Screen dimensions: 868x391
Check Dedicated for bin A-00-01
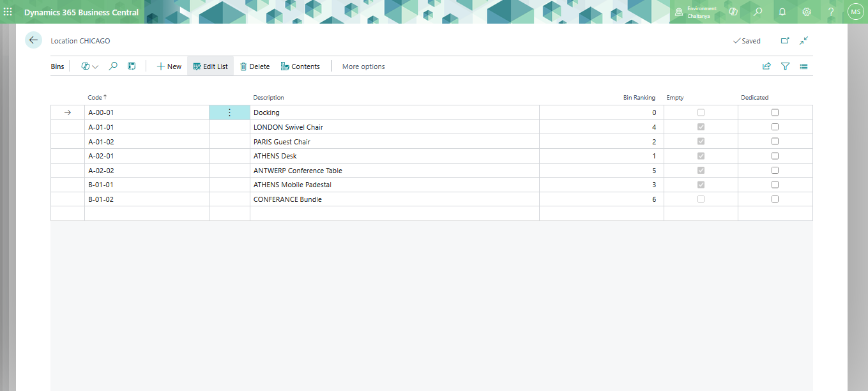775,112
